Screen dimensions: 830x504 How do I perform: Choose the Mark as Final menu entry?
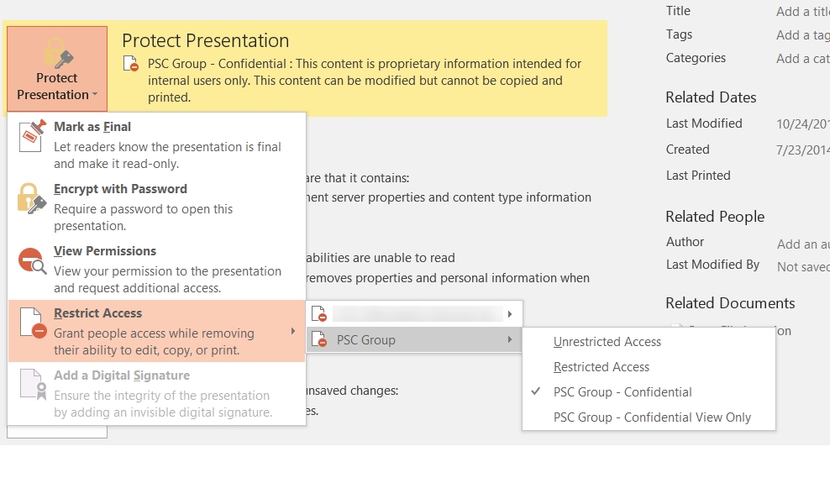click(x=157, y=144)
